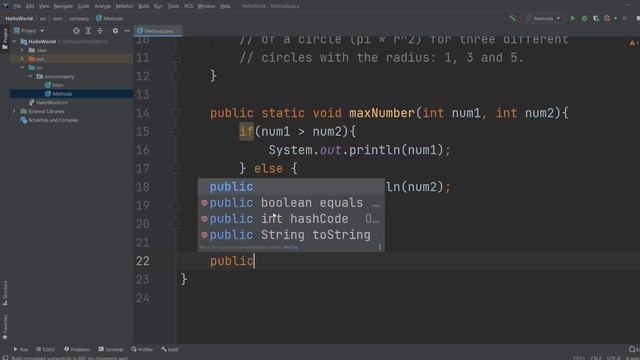The height and width of the screenshot is (360, 640).
Task: Open the Edit menu
Action: pyautogui.click(x=30, y=6)
